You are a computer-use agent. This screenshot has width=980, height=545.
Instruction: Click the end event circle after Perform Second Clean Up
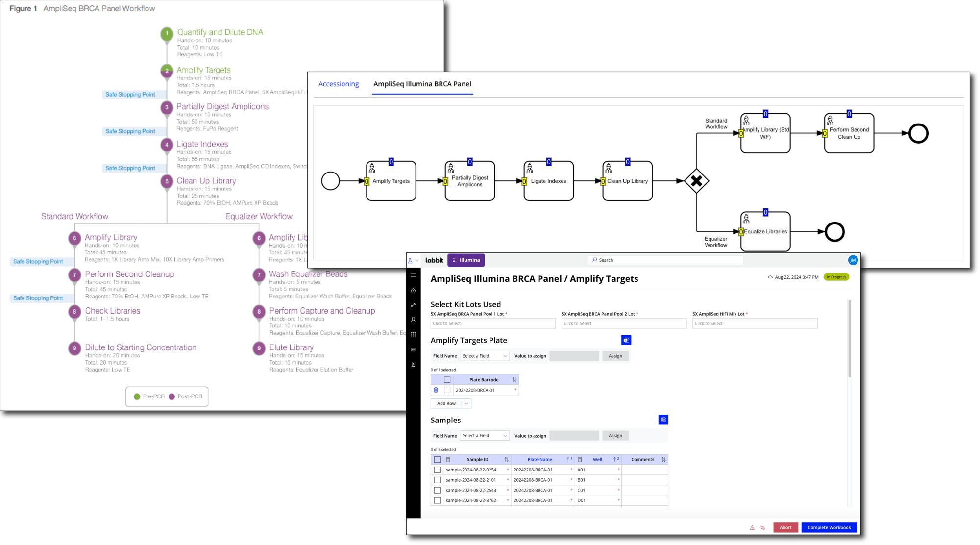point(918,133)
